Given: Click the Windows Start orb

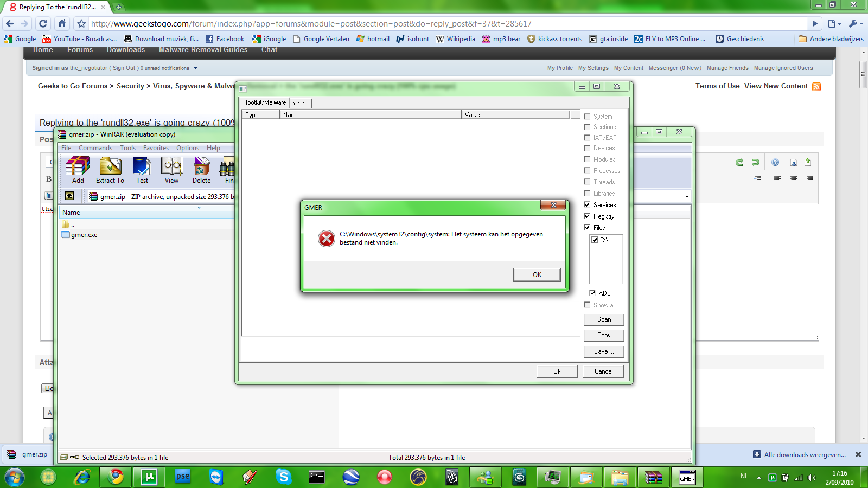Looking at the screenshot, I should coord(15,478).
